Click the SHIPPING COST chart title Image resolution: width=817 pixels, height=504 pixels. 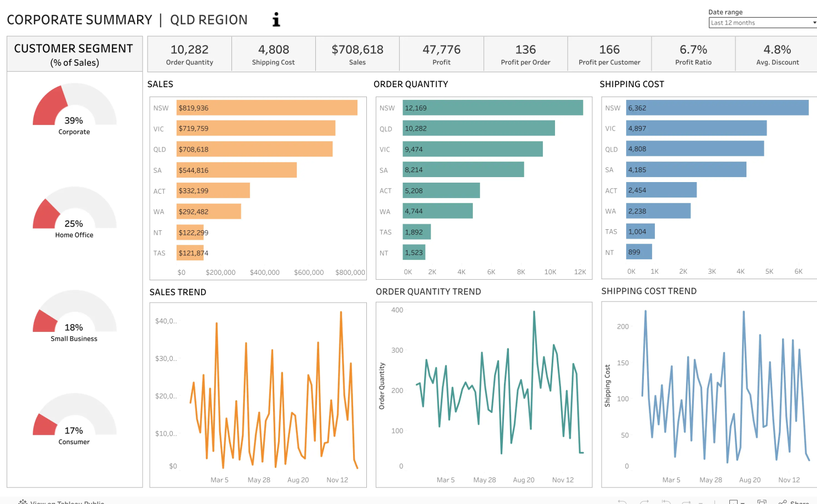click(632, 84)
